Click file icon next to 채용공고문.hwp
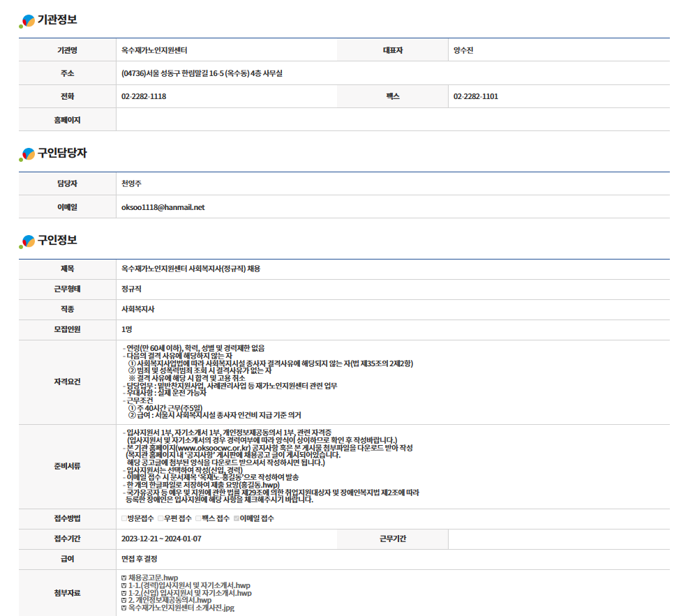 (x=124, y=578)
